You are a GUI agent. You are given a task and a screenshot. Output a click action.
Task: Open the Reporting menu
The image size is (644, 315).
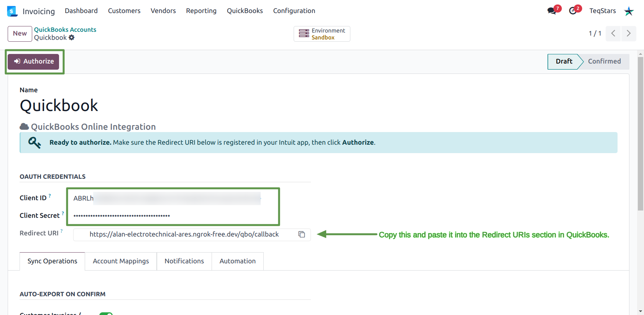(x=201, y=11)
